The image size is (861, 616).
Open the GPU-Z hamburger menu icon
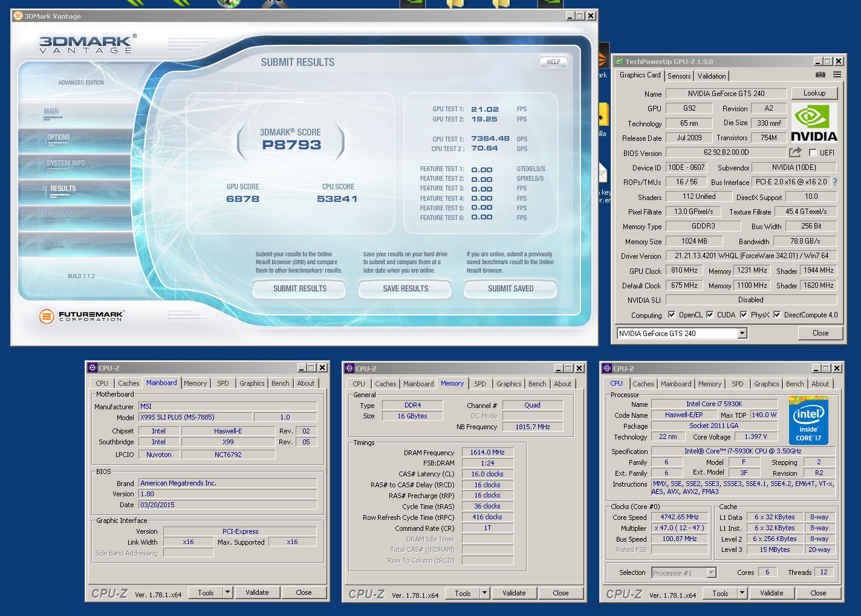pos(837,75)
